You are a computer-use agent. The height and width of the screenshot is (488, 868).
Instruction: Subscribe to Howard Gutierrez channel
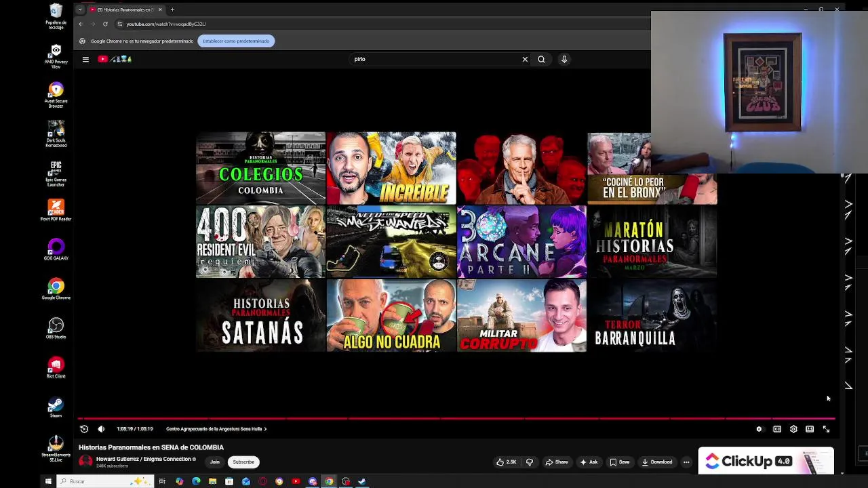pos(243,462)
